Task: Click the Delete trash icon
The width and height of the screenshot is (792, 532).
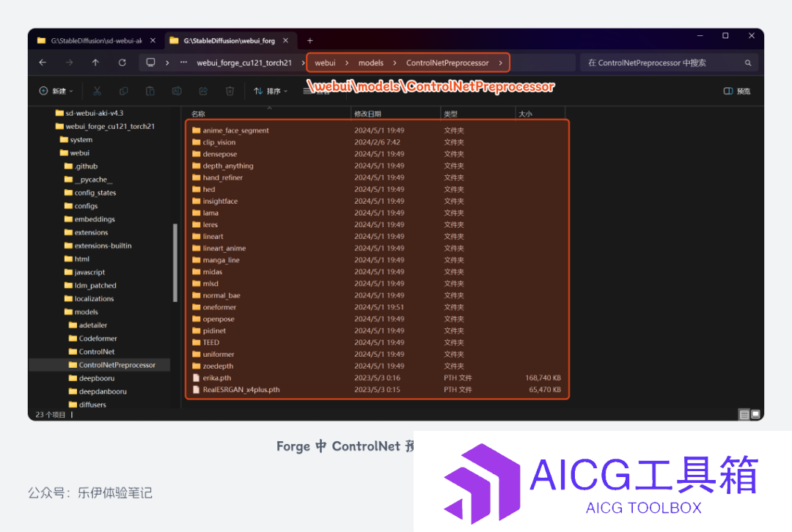Action: pos(230,91)
